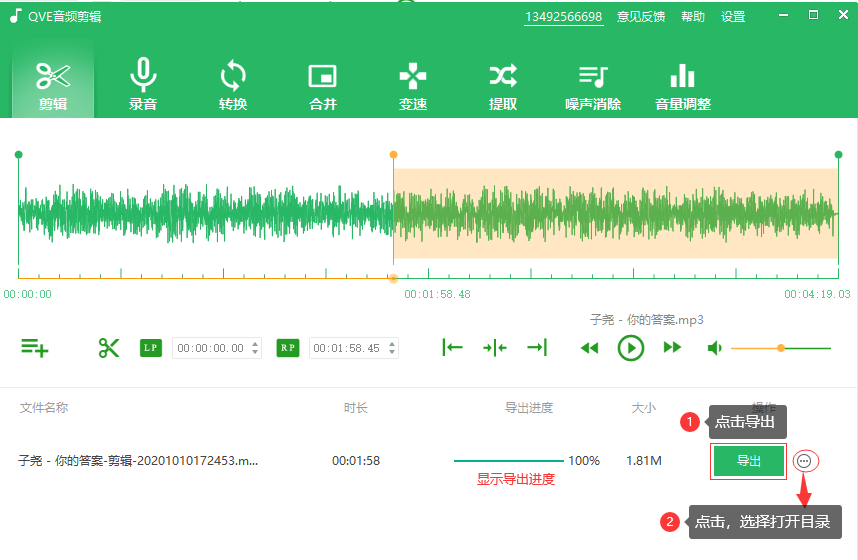Click the 文件名称 column header
Screen dimensions: 858x560
[44, 408]
